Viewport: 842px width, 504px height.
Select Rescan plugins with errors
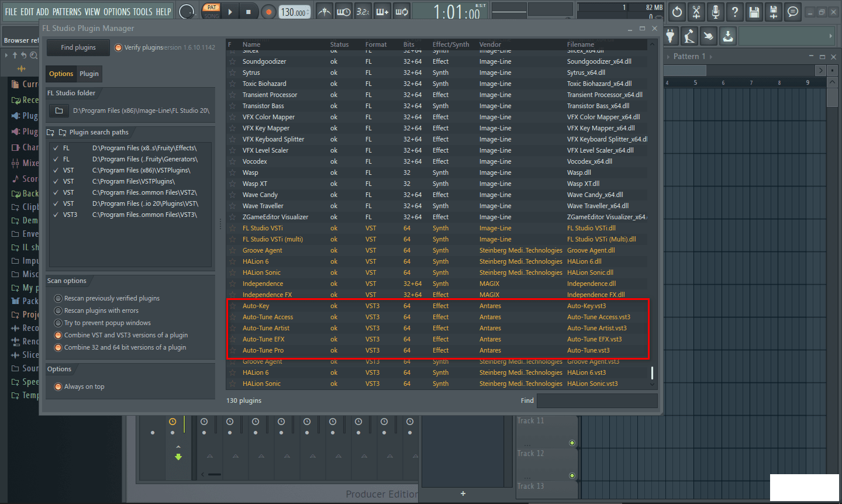click(x=58, y=310)
